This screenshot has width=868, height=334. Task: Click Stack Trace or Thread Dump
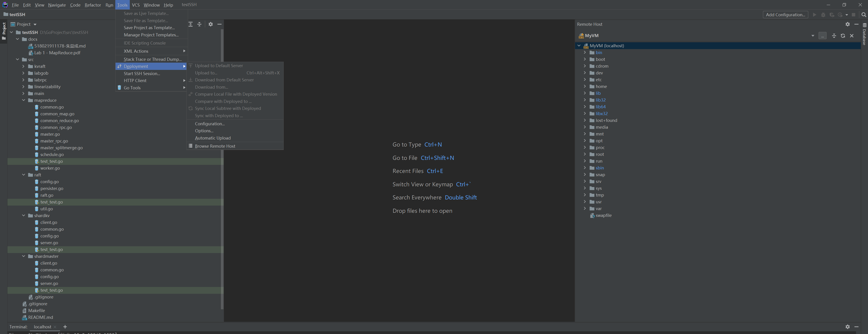pos(151,59)
